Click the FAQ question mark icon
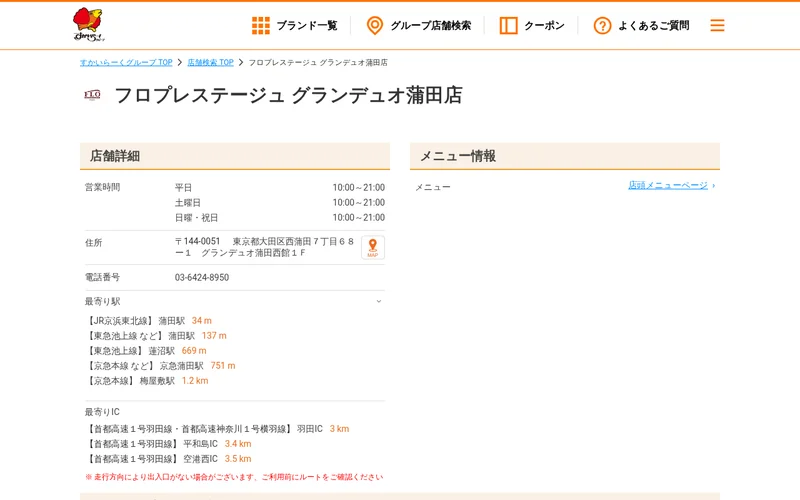The height and width of the screenshot is (500, 800). [x=602, y=26]
